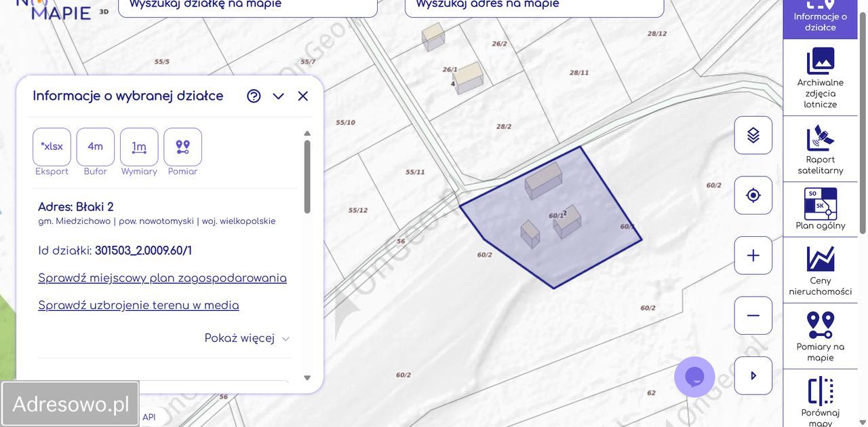Open Sprawdź uzbrojenie terenu w media link
The width and height of the screenshot is (868, 427).
(x=138, y=305)
